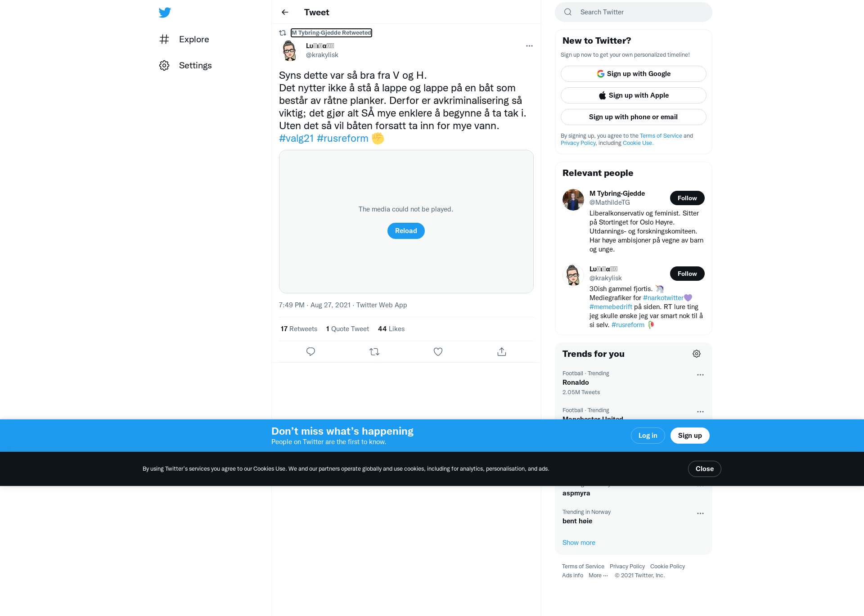
Task: Like the tweet with the heart icon
Action: [438, 351]
